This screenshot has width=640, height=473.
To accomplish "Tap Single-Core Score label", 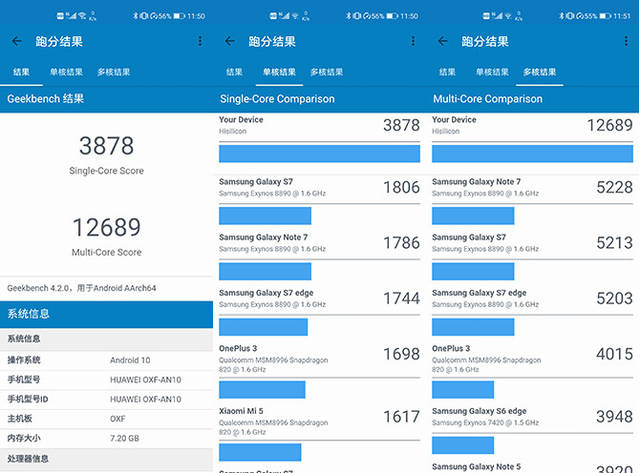I will 107,171.
